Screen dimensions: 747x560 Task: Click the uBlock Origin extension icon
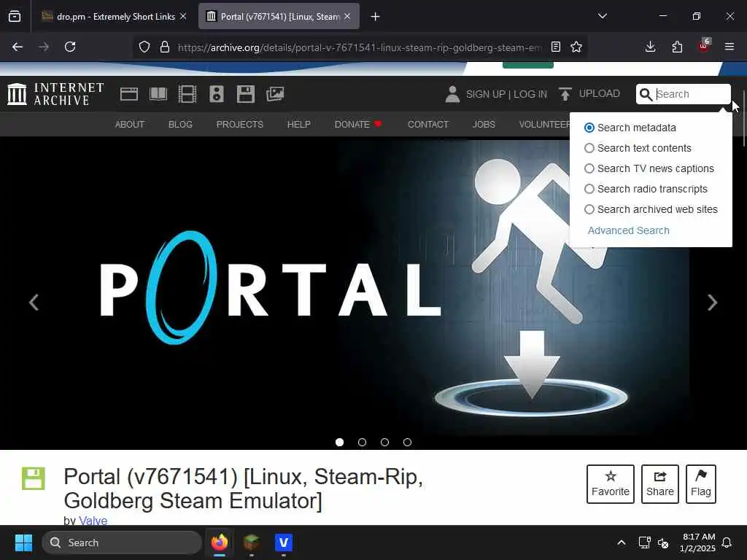coord(704,46)
